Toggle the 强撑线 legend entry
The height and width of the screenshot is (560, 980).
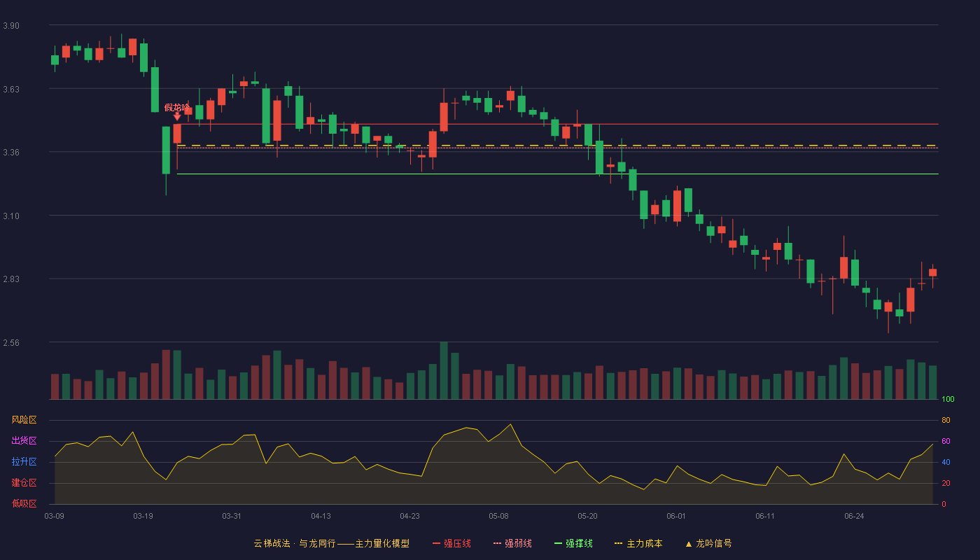pyautogui.click(x=573, y=543)
